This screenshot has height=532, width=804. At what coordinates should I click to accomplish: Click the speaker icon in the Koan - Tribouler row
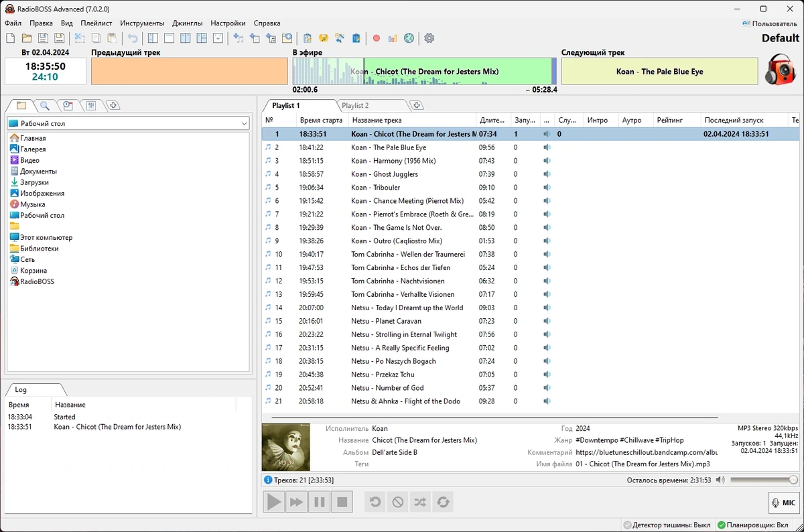click(x=547, y=188)
